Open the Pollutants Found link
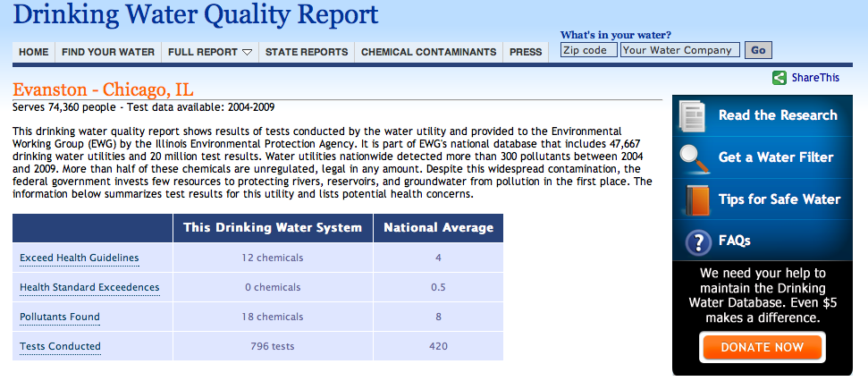868x381 pixels. (x=60, y=317)
